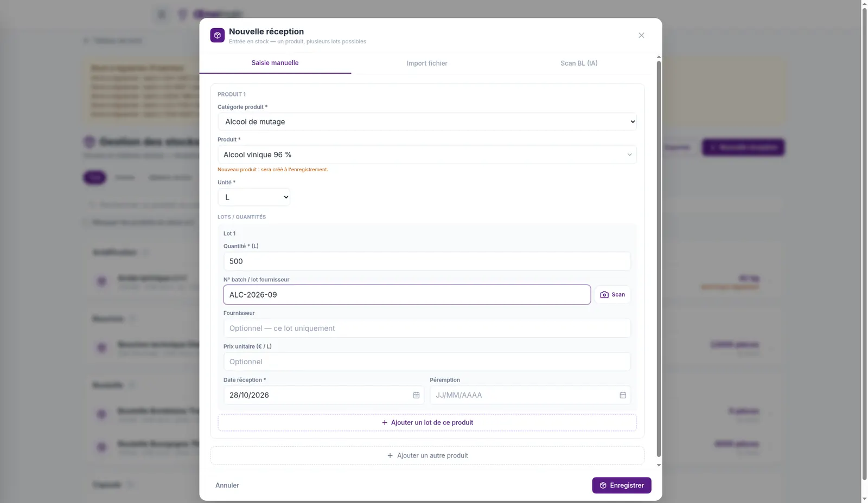
Task: Open the calendar picker for Péremption
Action: (623, 395)
